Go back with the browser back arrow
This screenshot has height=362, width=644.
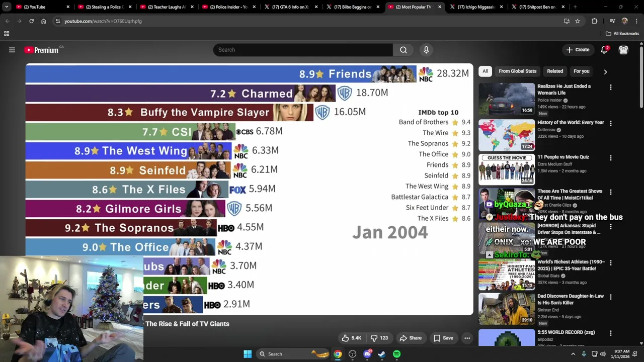(7, 21)
